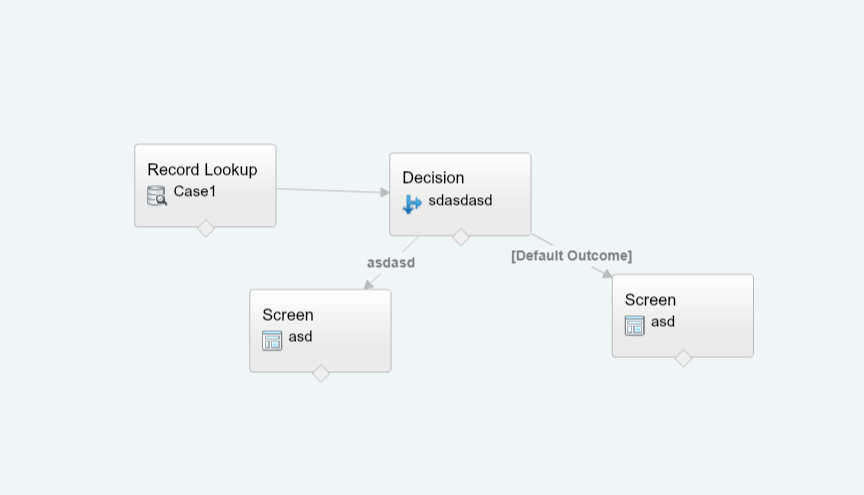This screenshot has width=864, height=495.
Task: Select the Screen title following Default Outcome
Action: point(650,300)
